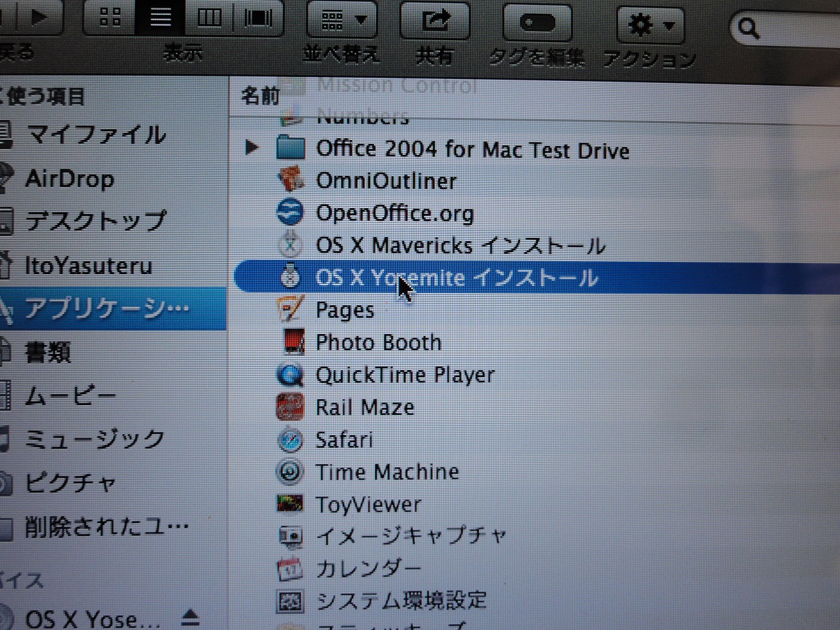Select the Office 2004 for Mac Test Drive name

pyautogui.click(x=472, y=150)
